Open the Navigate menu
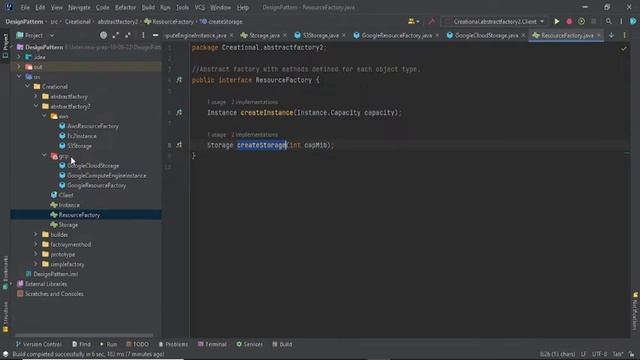 (x=79, y=7)
